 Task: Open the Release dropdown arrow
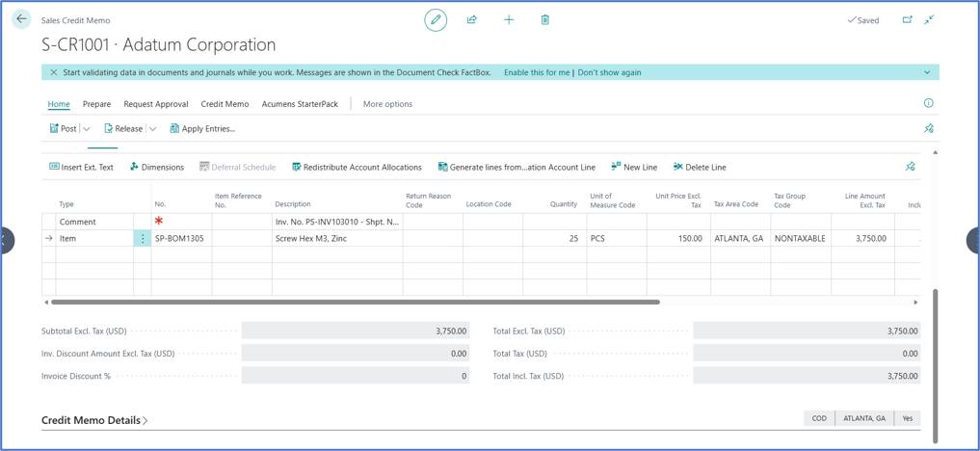[x=152, y=129]
